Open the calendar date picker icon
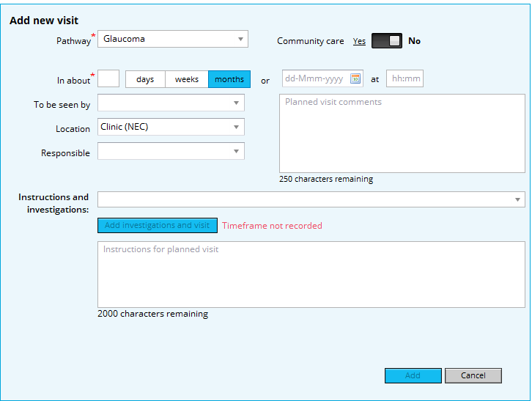Viewport: 532px width, 401px height. 355,79
